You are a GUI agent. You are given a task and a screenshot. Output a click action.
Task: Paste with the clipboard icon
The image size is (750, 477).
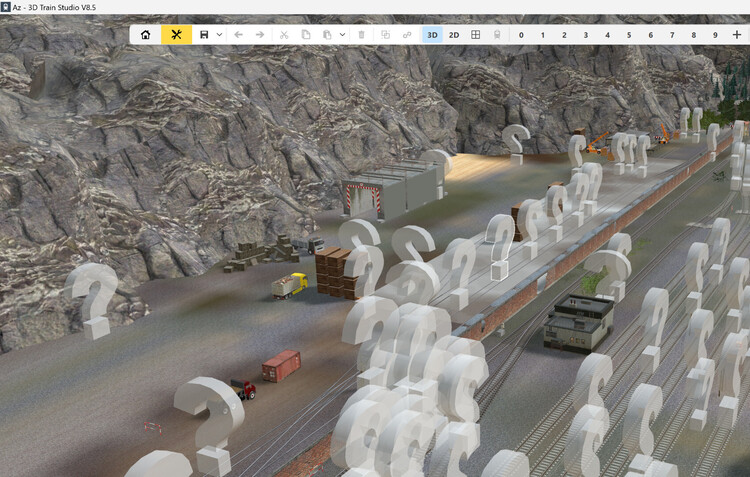327,35
